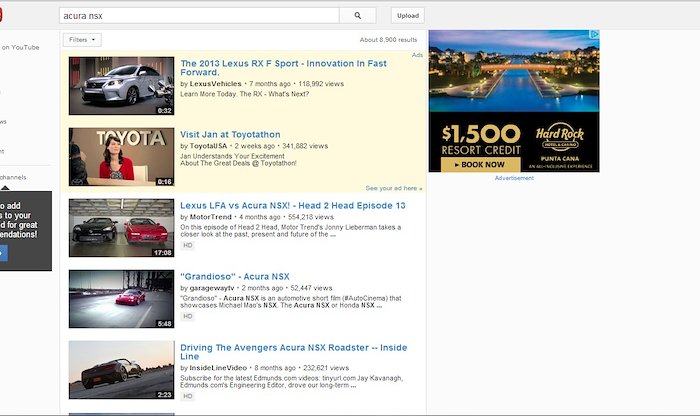Click the AdChoices icon on Hard Rock ad

594,34
